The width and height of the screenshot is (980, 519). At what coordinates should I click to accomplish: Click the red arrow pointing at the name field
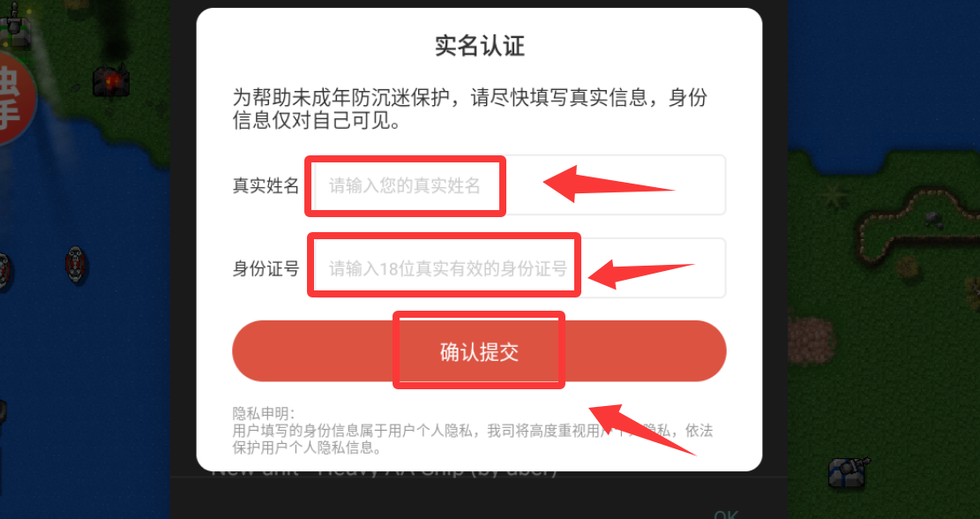pos(608,184)
